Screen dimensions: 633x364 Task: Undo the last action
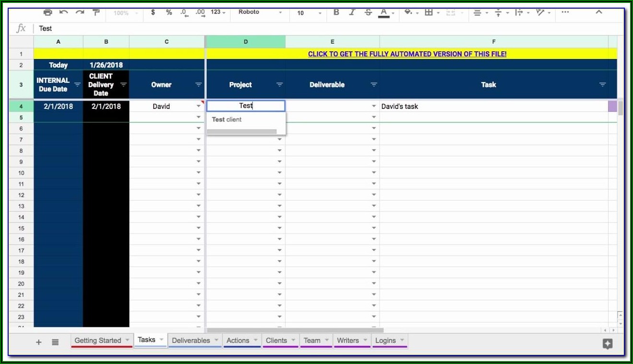(x=63, y=12)
